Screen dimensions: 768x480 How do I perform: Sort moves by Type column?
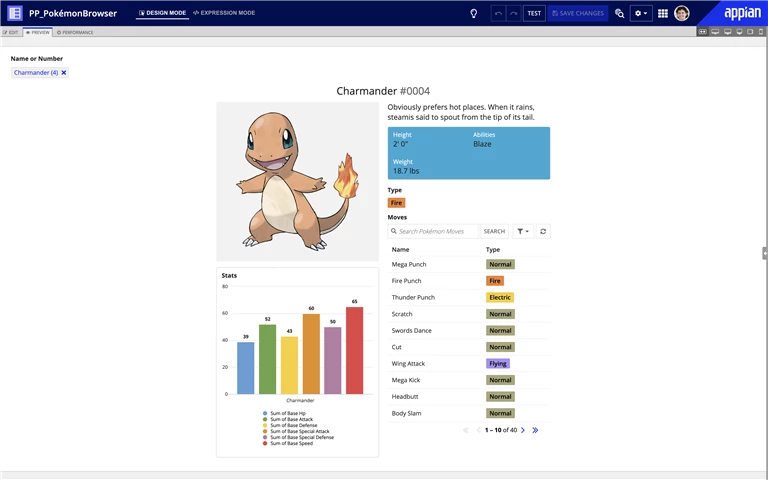[x=493, y=249]
